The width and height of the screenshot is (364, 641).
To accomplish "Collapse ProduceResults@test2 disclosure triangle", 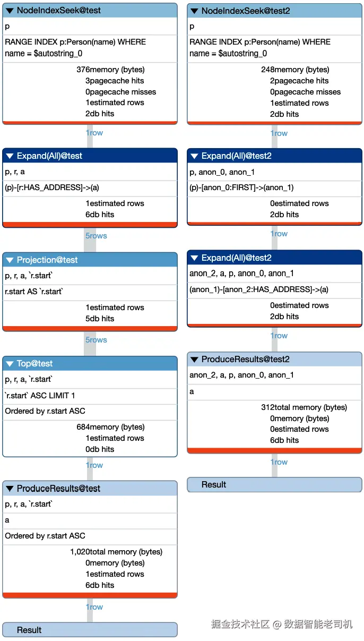I will 194,360.
